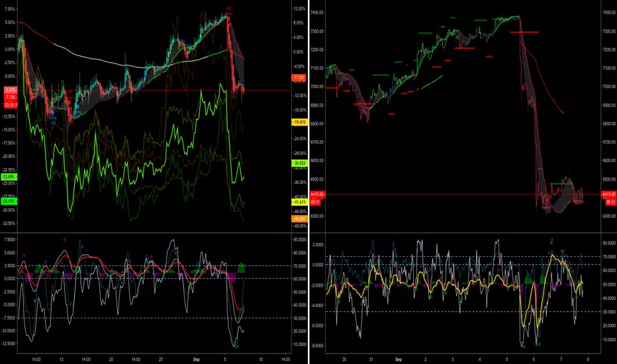Click the 90.0000 label in left indicator pane

point(300,240)
